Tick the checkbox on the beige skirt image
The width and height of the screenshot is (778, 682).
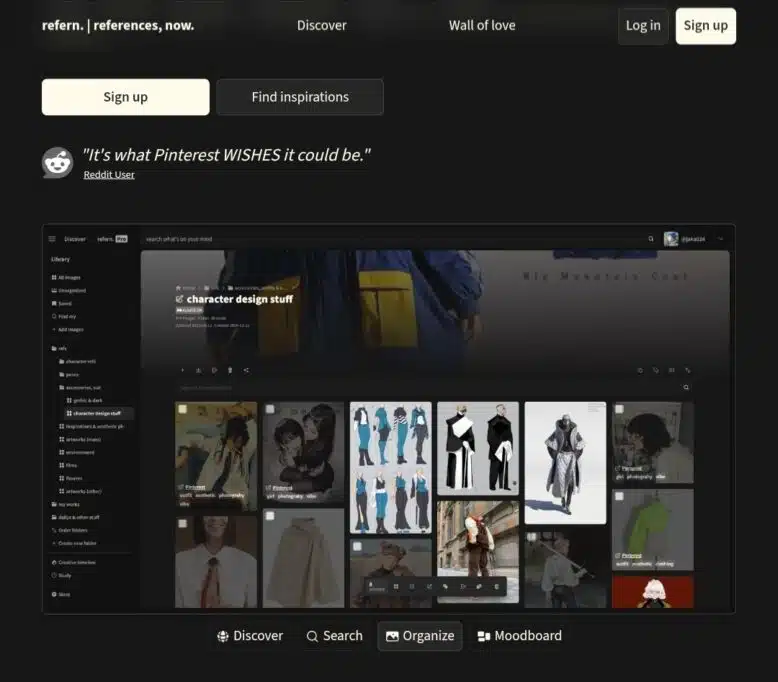pyautogui.click(x=270, y=516)
